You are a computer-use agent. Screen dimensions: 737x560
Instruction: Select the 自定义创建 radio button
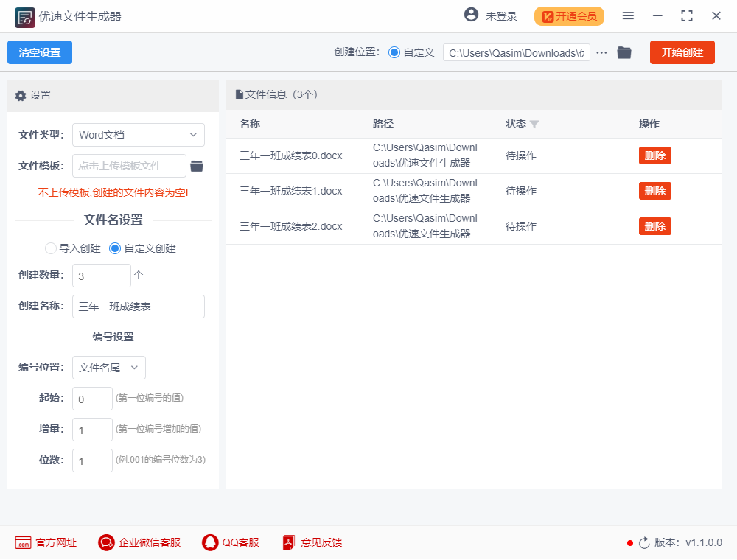coord(115,248)
